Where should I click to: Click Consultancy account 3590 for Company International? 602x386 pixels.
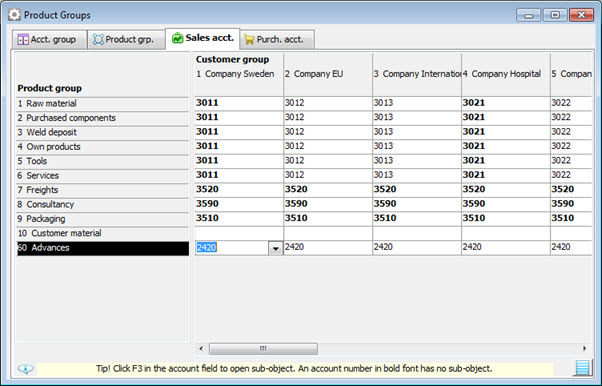pos(417,204)
